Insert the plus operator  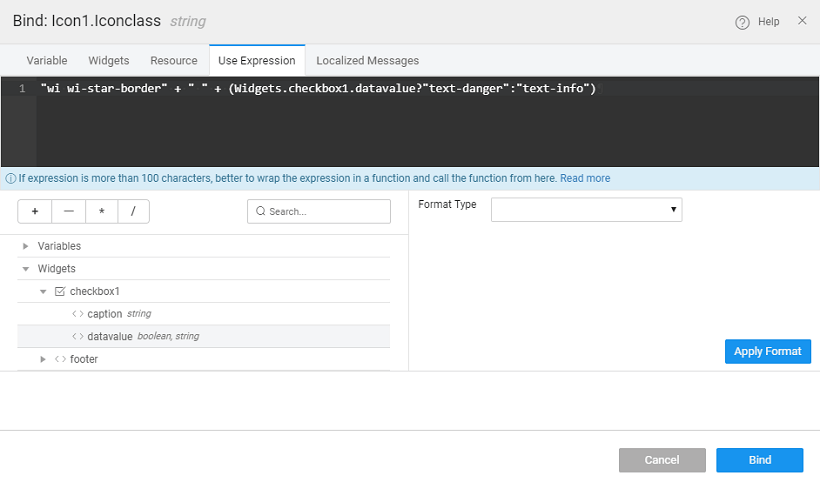pyautogui.click(x=34, y=211)
